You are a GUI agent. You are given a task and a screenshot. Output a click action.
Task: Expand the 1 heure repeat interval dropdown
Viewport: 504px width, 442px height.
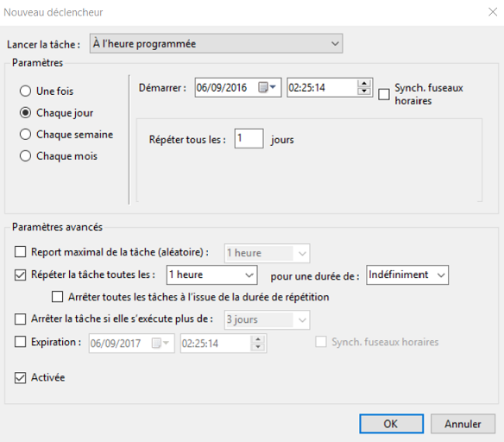211,275
